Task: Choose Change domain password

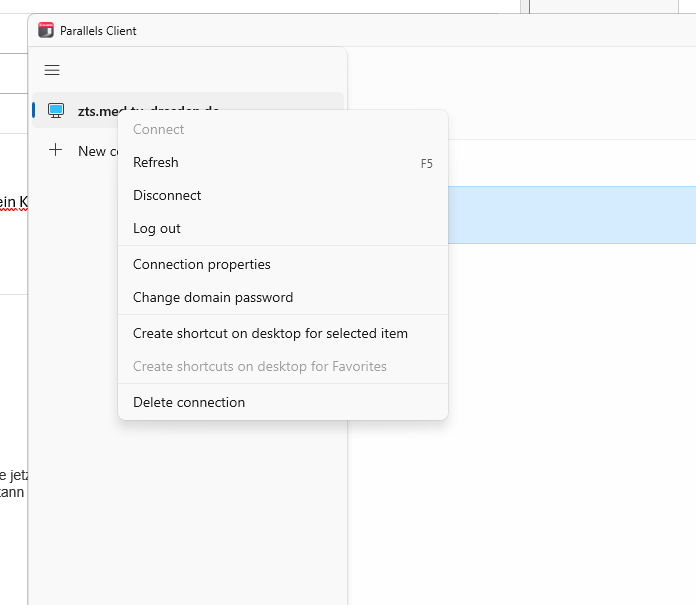Action: coord(213,297)
